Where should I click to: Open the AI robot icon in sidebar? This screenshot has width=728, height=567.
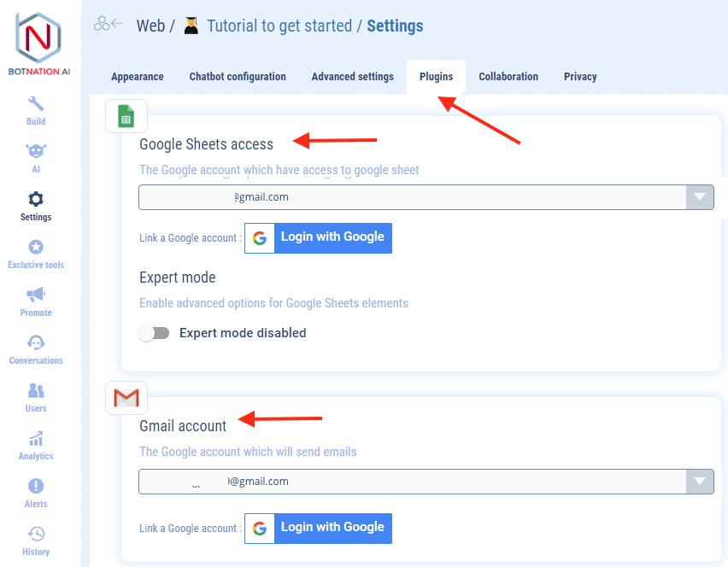[x=36, y=152]
